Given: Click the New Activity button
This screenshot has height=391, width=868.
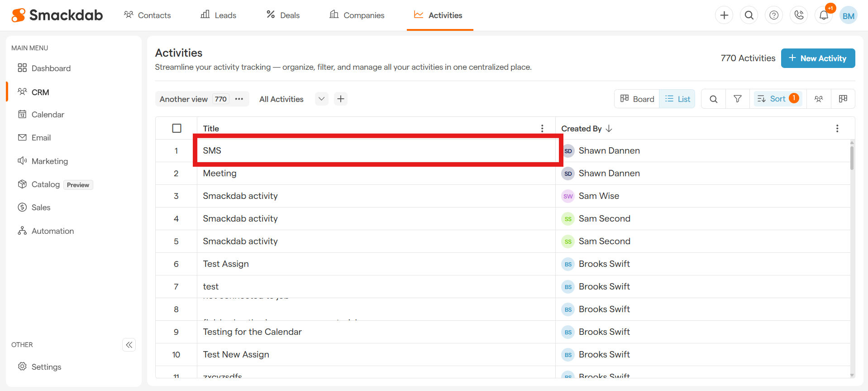Looking at the screenshot, I should (818, 58).
